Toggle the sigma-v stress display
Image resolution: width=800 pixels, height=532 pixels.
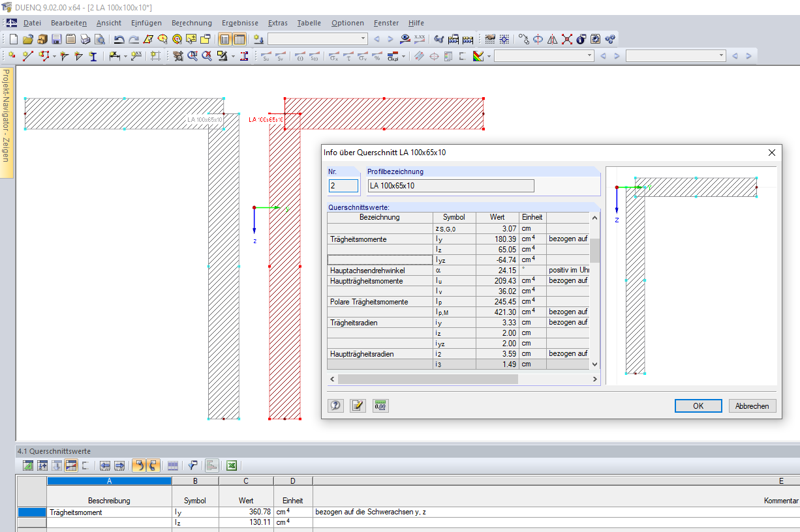coord(362,56)
